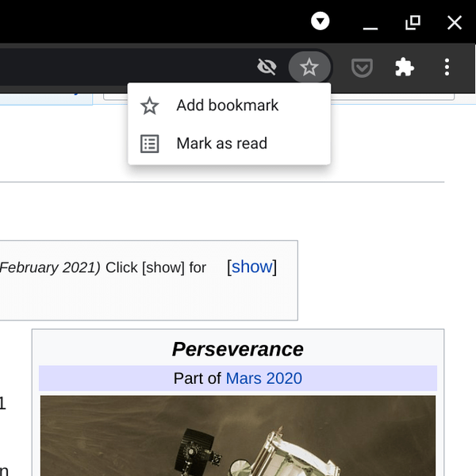
Task: Open the browser three-dot menu
Action: [x=447, y=67]
